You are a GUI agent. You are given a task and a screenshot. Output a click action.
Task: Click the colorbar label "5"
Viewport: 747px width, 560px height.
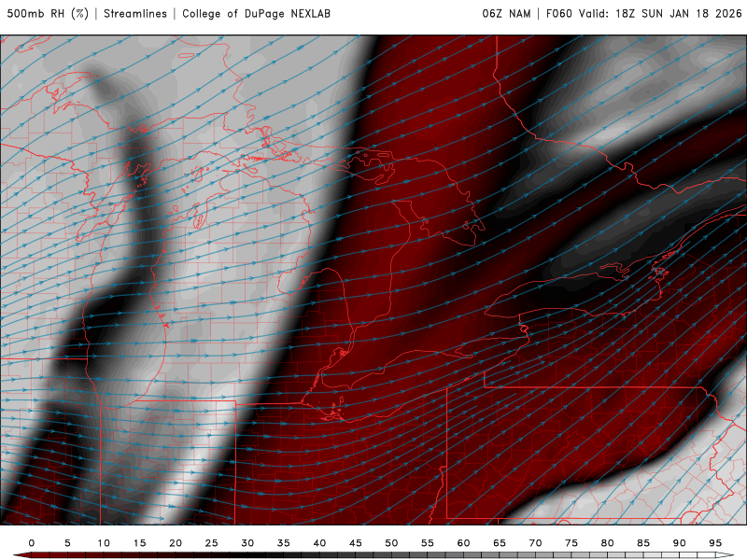[67, 543]
